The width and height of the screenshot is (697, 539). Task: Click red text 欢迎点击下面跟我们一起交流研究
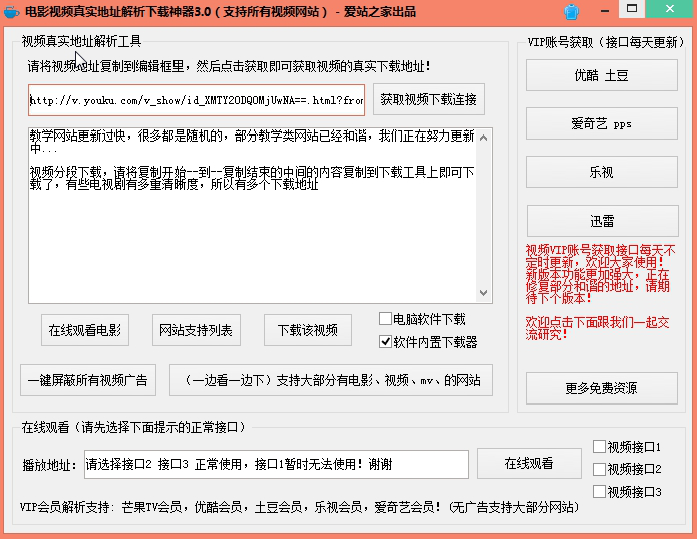(597, 328)
